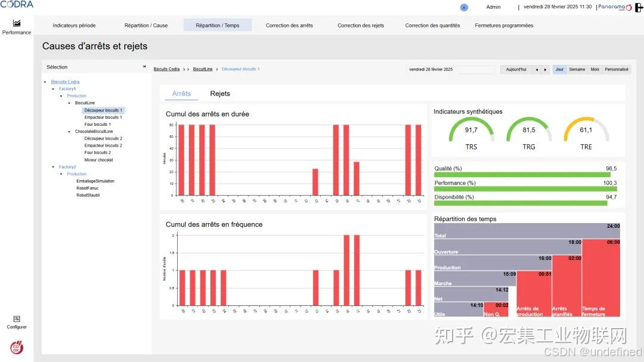Click the Panorama logo in the header

(615, 7)
